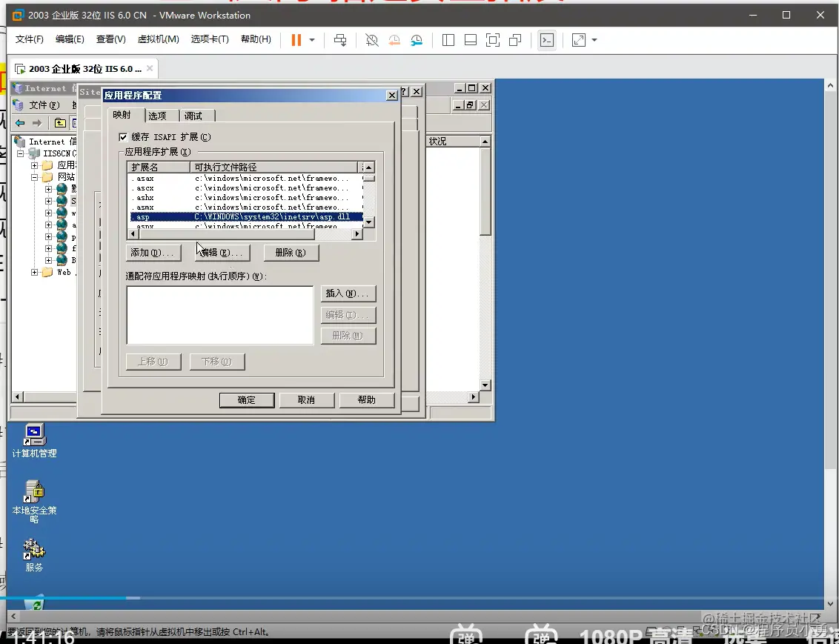Open the 本地安全策略 desktop shortcut
Image resolution: width=839 pixels, height=644 pixels.
tap(34, 501)
